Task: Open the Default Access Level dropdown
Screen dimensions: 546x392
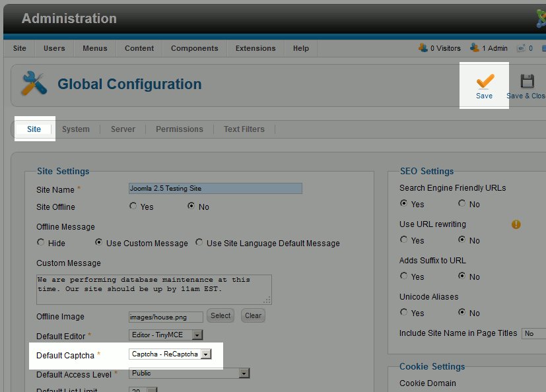Action: [x=244, y=374]
